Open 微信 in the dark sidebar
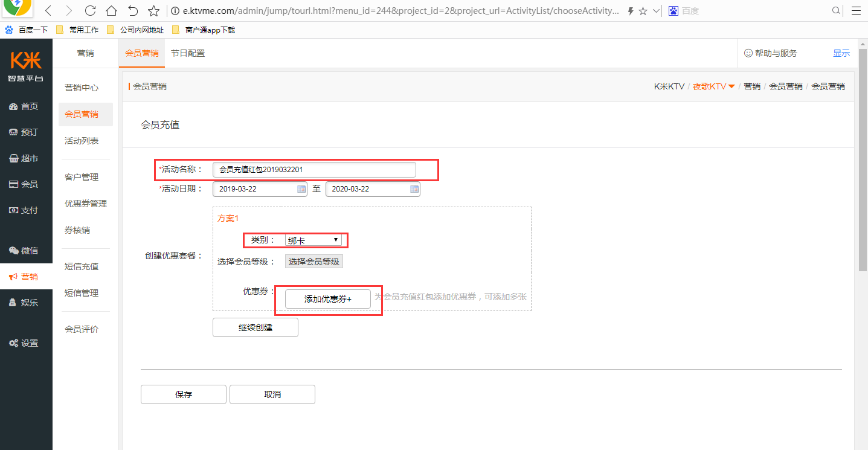Screen dimensions: 868x450 coord(24,251)
